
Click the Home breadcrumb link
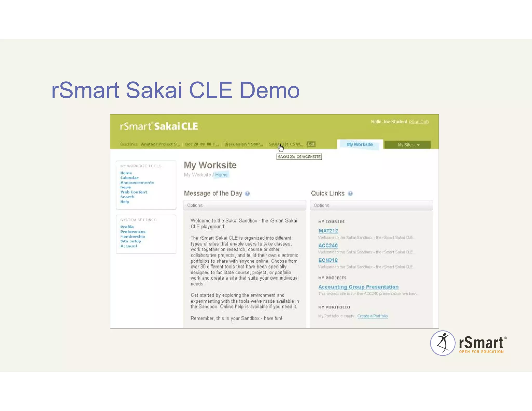pos(221,175)
